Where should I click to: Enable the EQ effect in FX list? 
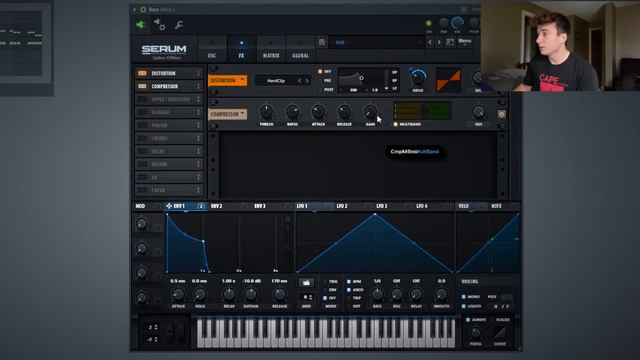[x=142, y=177]
